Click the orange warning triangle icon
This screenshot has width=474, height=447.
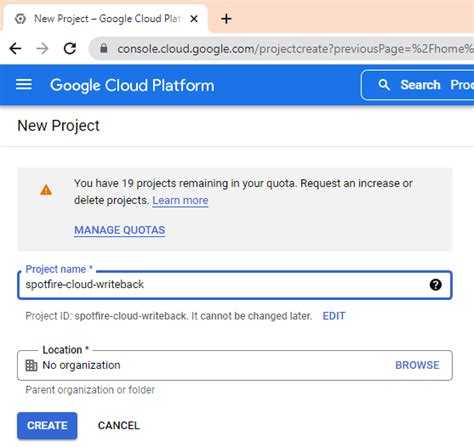tap(46, 190)
